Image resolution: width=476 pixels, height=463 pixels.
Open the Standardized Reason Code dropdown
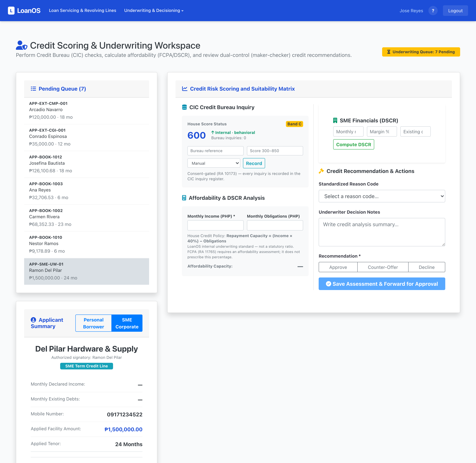382,196
